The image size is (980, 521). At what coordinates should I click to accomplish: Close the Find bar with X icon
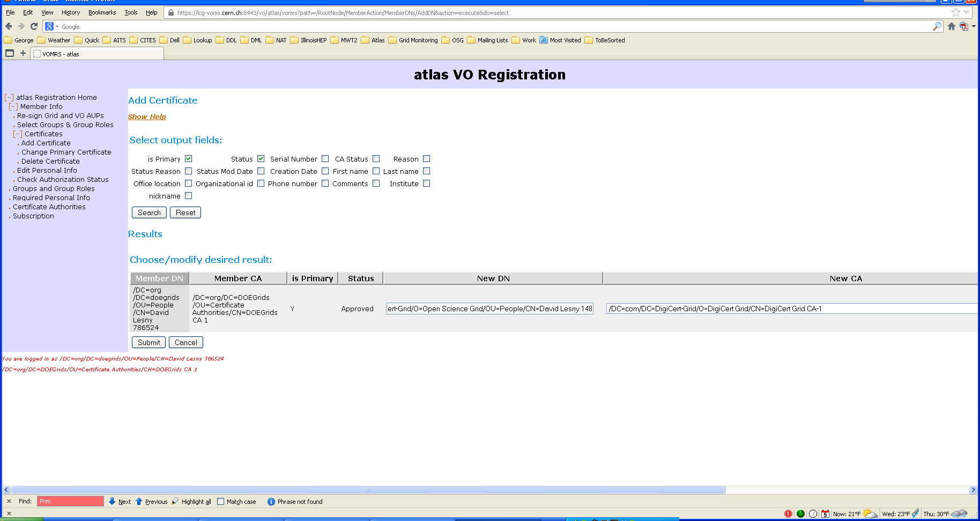[x=9, y=501]
